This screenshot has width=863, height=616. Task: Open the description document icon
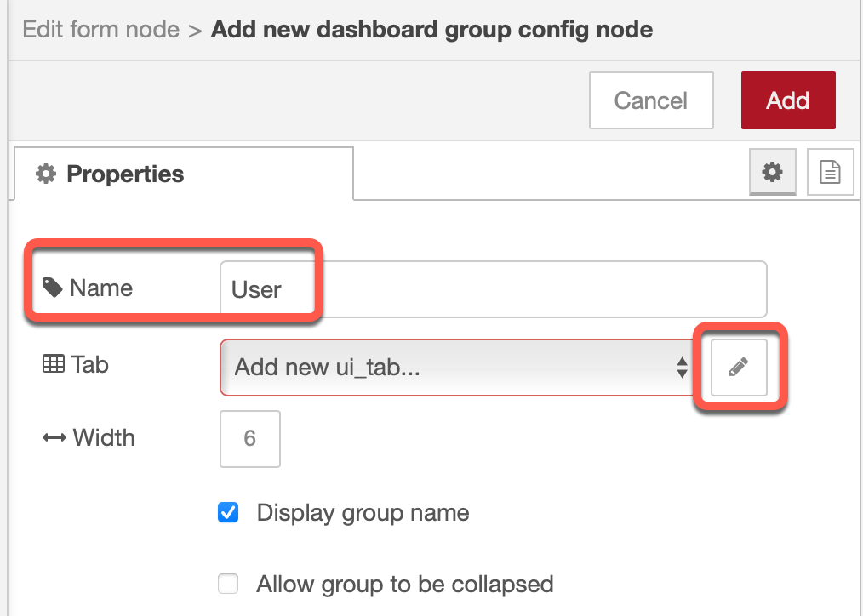pyautogui.click(x=830, y=172)
